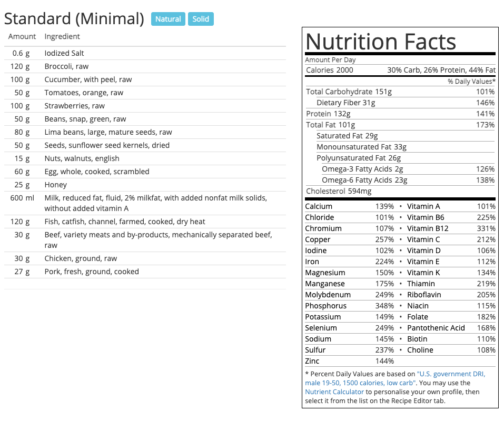Select the Cholesterol 594mg row
The image size is (504, 421).
point(338,191)
